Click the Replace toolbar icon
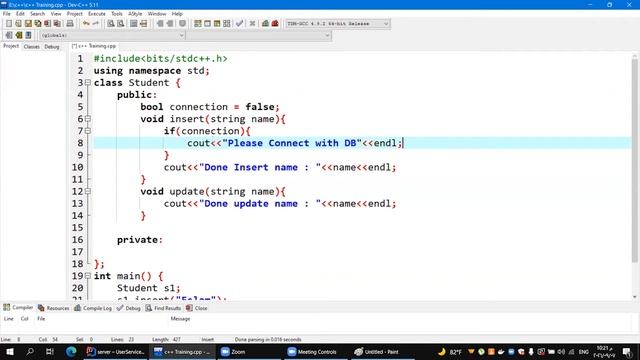640x360 pixels. [x=121, y=24]
